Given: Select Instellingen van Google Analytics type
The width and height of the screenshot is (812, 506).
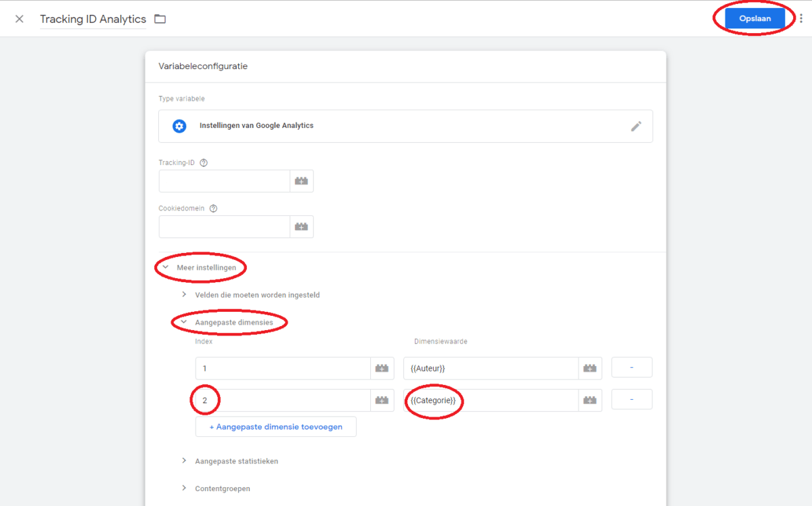Looking at the screenshot, I should [405, 126].
